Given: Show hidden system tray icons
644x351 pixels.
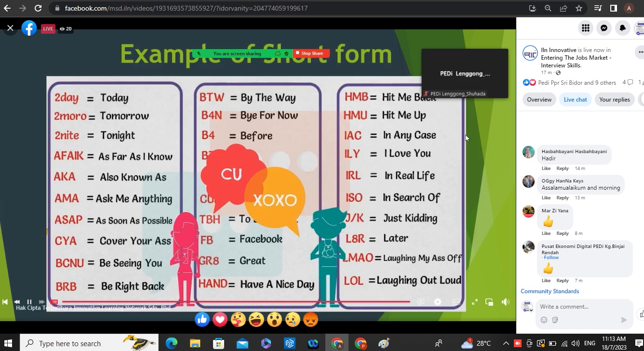Looking at the screenshot, I should pos(506,343).
